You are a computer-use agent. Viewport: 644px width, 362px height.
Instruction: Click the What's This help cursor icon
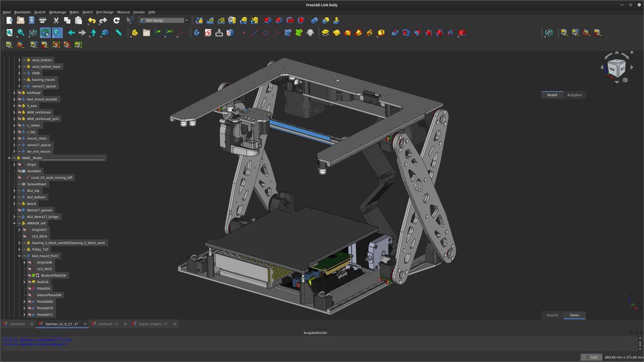tap(130, 20)
